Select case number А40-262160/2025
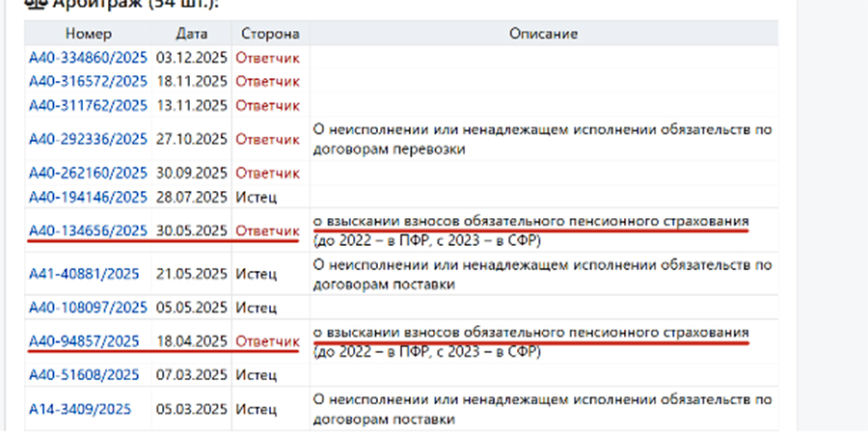The image size is (868, 434). click(88, 174)
